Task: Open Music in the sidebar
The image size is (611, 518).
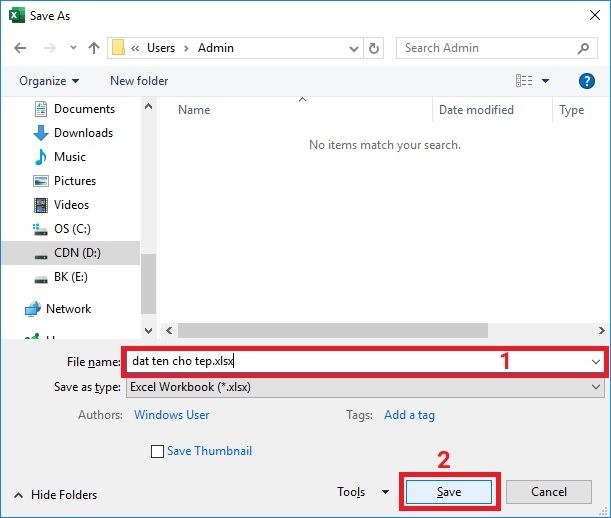Action: point(70,157)
